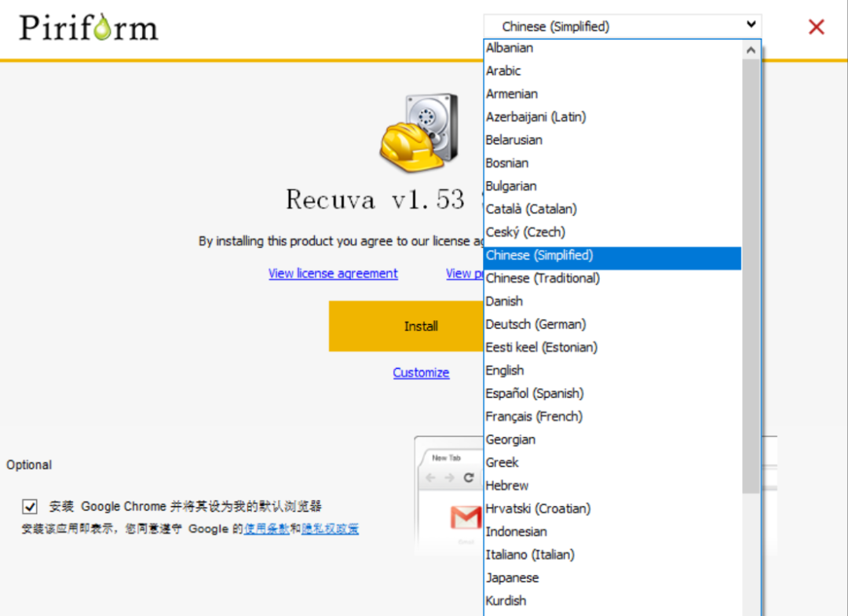The image size is (848, 616).
Task: Open View license agreement link
Action: (x=333, y=273)
